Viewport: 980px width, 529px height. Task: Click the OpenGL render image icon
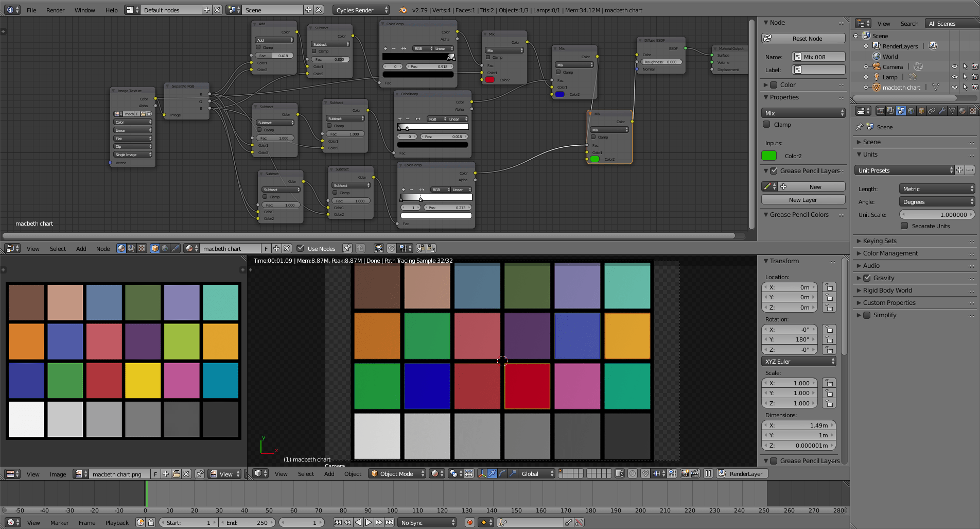(685, 473)
